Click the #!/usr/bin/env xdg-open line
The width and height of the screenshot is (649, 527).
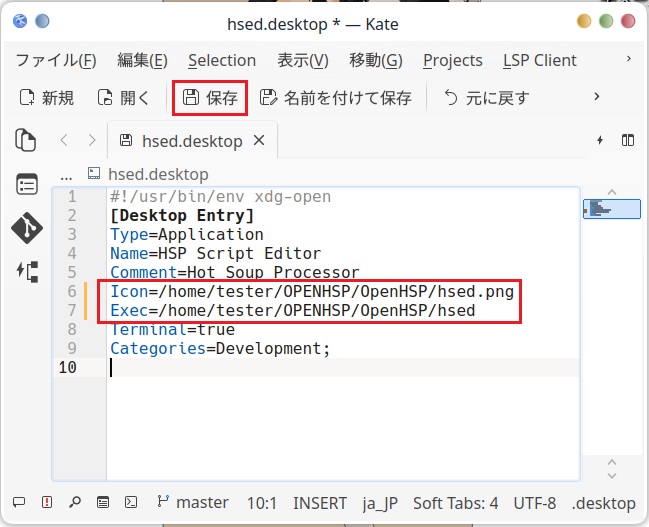221,197
